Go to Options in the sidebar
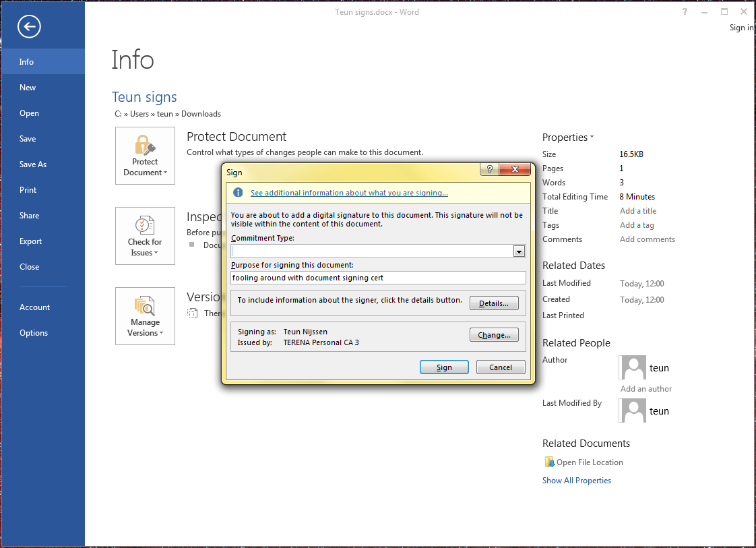Image resolution: width=756 pixels, height=548 pixels. 34,333
